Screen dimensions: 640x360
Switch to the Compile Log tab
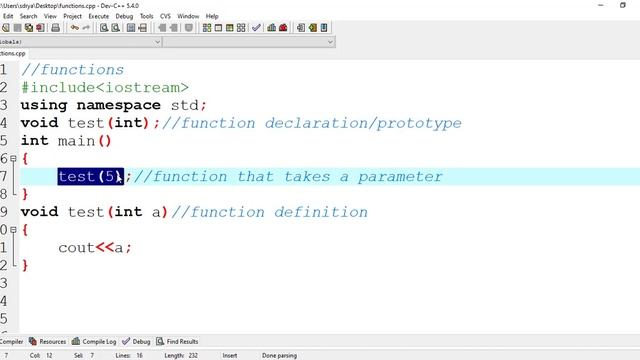[94, 342]
